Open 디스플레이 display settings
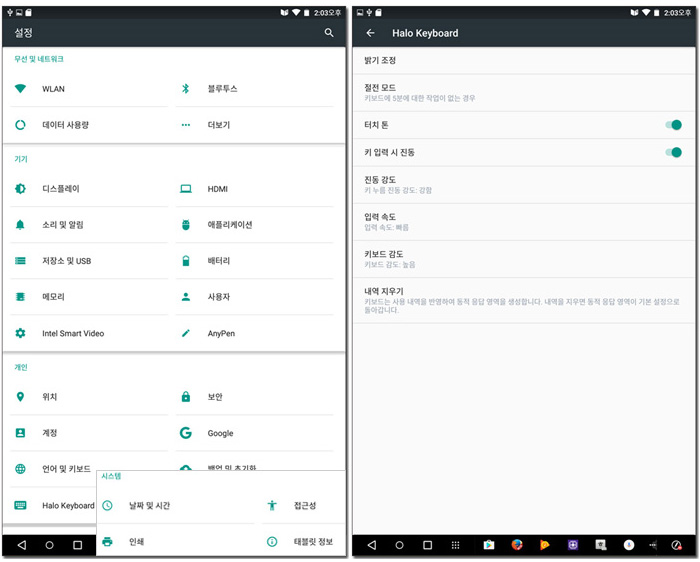Image resolution: width=700 pixels, height=562 pixels. 89,189
